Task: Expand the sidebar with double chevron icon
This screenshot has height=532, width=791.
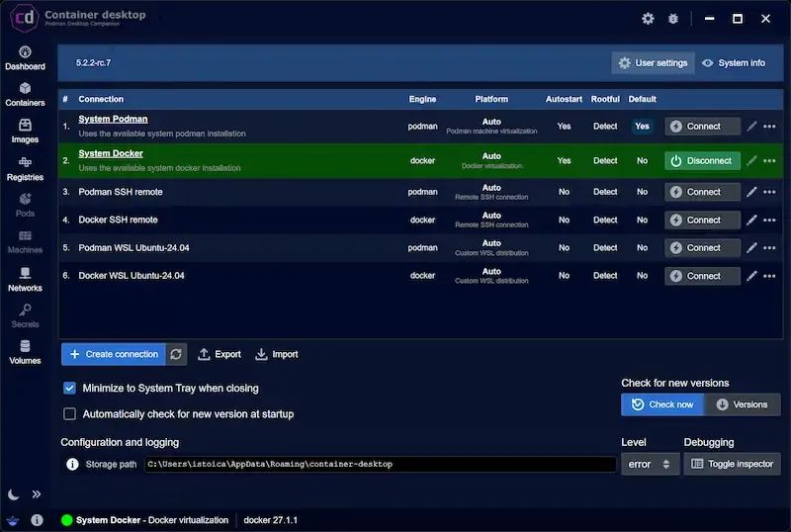Action: click(x=37, y=494)
